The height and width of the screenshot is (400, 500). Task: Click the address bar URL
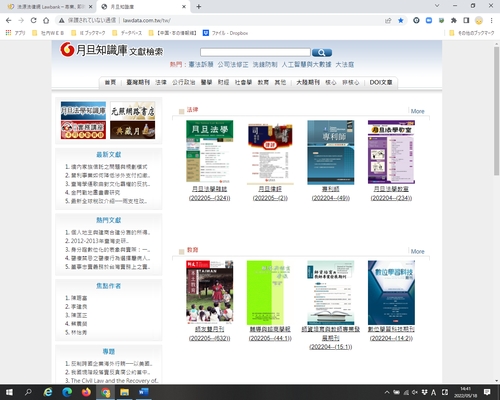147,20
